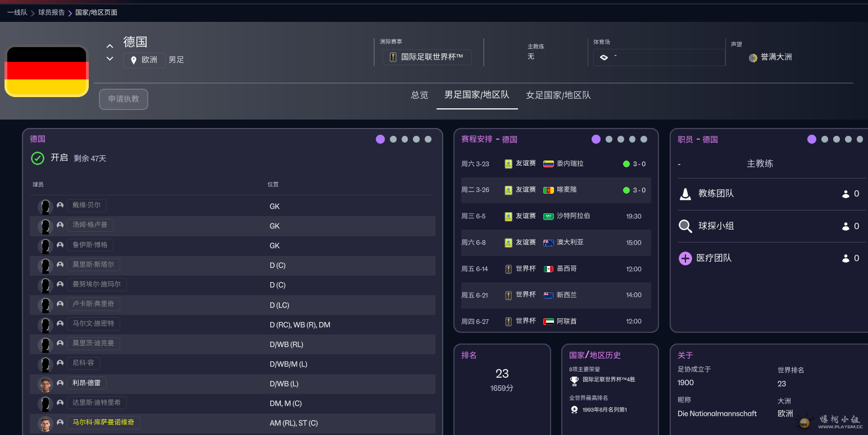Select the first page dot in 职员 panel

pyautogui.click(x=812, y=139)
